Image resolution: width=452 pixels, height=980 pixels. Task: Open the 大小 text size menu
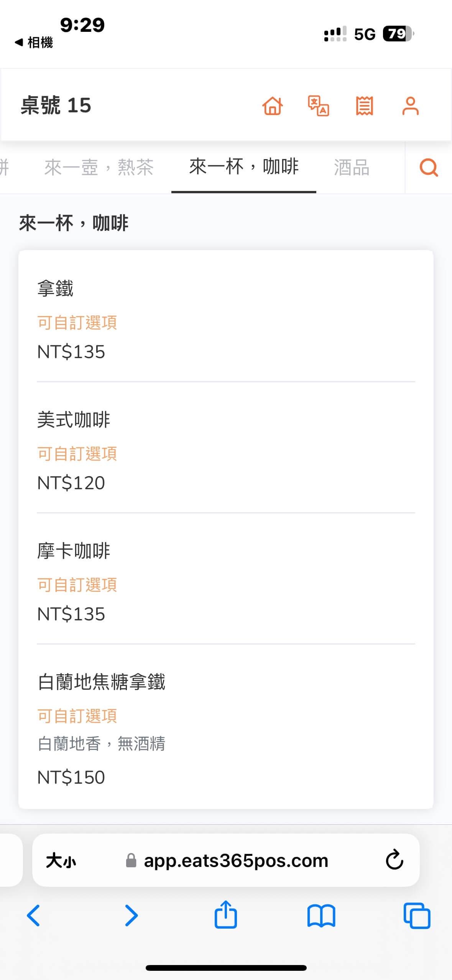tap(61, 860)
